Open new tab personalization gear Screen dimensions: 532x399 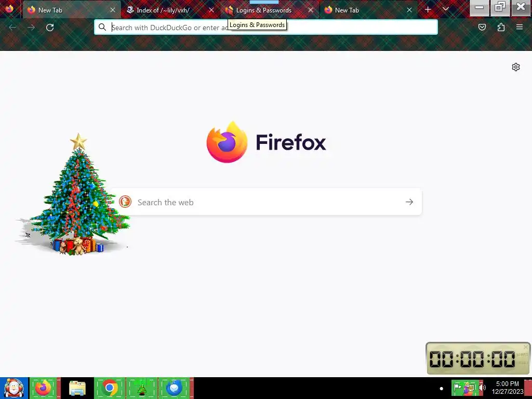coord(516,67)
